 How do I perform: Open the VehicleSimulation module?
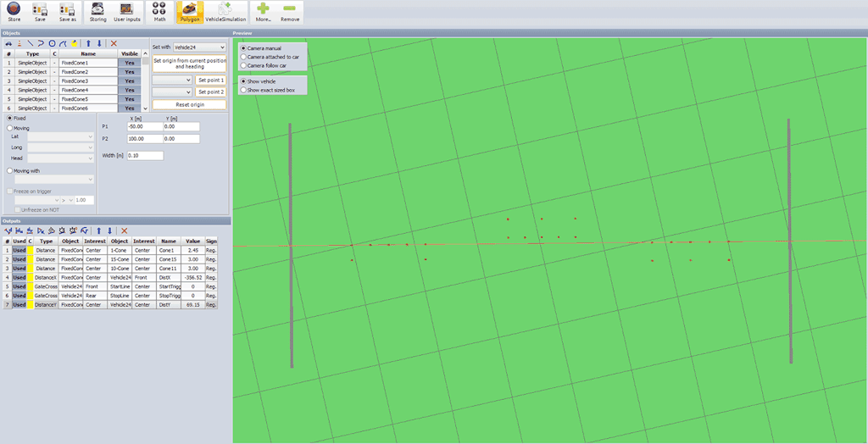pyautogui.click(x=225, y=12)
